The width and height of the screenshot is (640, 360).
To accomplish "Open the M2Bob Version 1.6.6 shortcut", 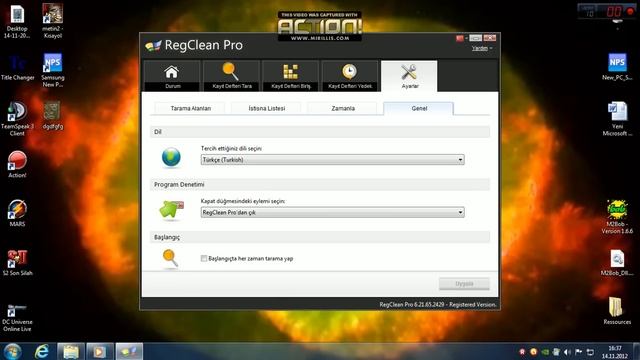I will [x=617, y=217].
